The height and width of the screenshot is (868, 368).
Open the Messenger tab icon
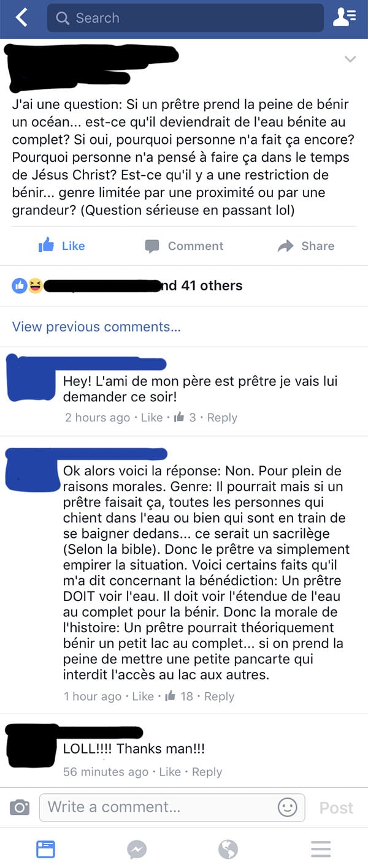(x=137, y=849)
